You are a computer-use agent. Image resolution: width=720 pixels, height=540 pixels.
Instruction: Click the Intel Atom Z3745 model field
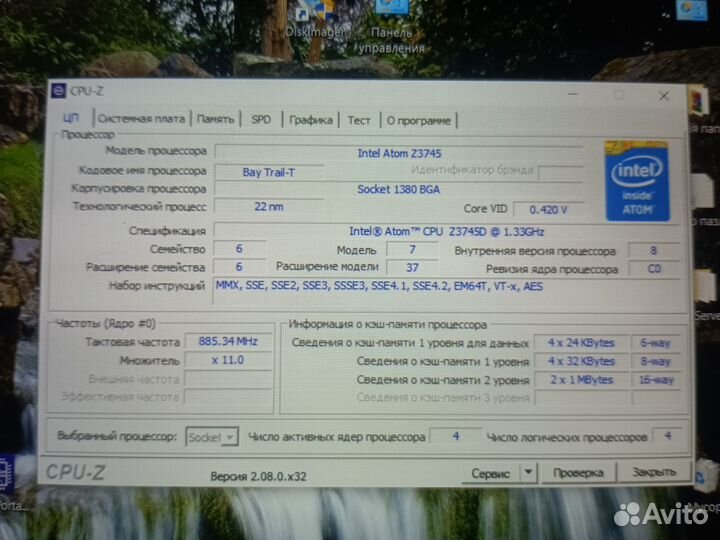[399, 153]
